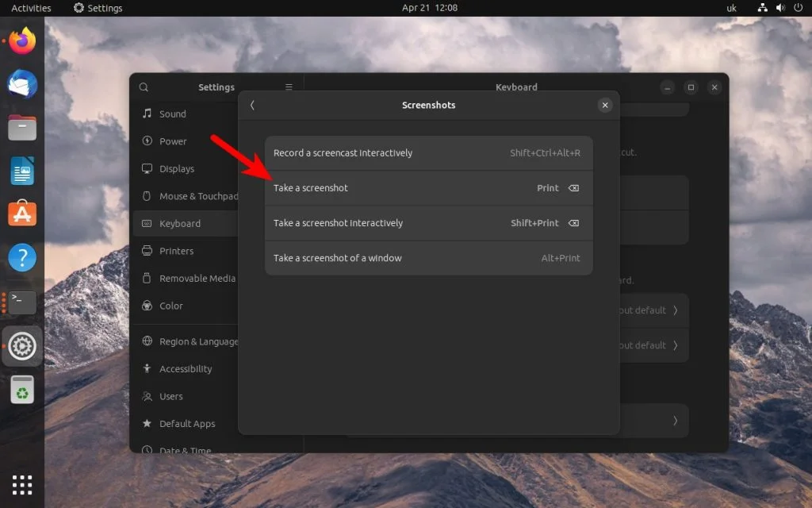Open Terminal from the dock
The height and width of the screenshot is (508, 812).
[21, 302]
